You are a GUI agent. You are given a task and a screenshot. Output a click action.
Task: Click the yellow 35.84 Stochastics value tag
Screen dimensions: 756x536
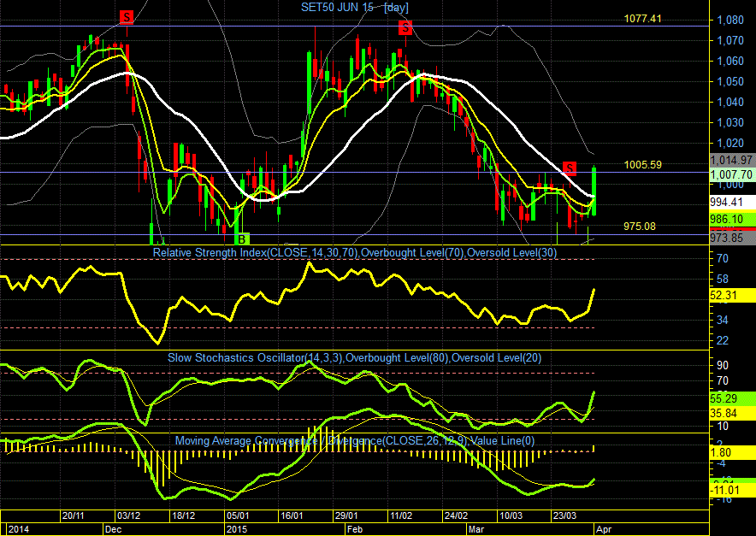[732, 413]
